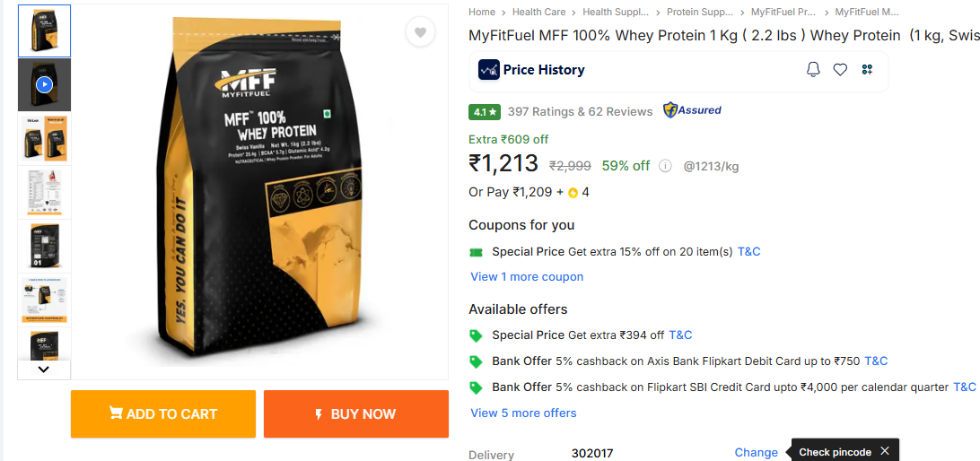Close the Check pincode tooltip

click(885, 451)
